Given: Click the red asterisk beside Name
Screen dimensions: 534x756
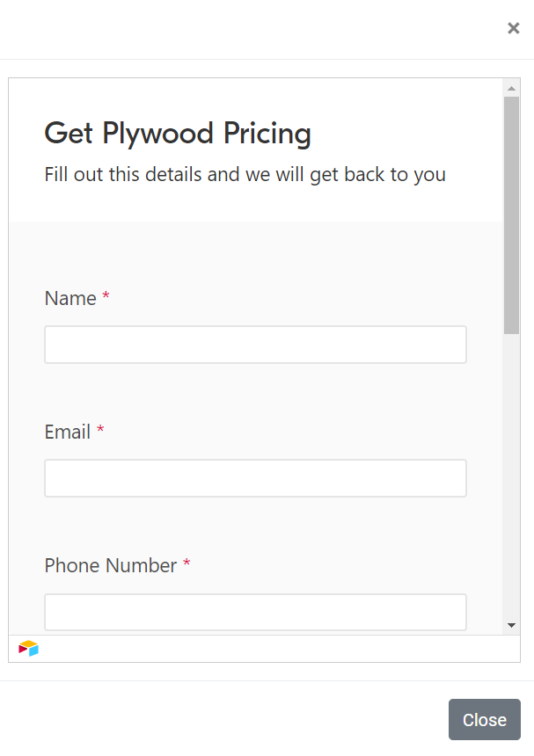Looking at the screenshot, I should pos(106,298).
